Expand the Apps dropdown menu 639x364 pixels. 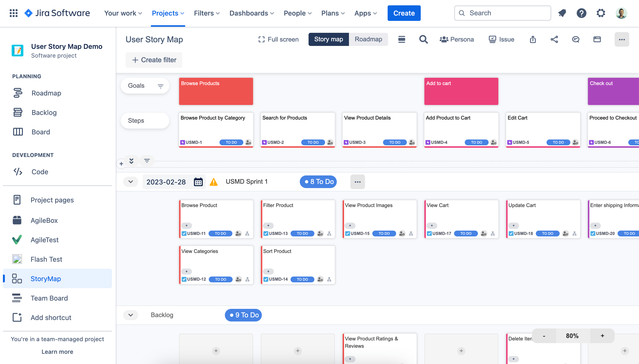(x=365, y=13)
